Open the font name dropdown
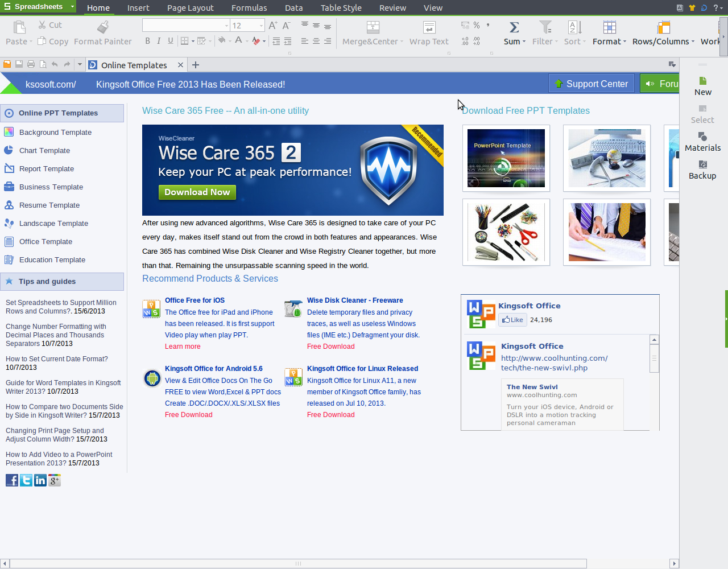 [226, 26]
